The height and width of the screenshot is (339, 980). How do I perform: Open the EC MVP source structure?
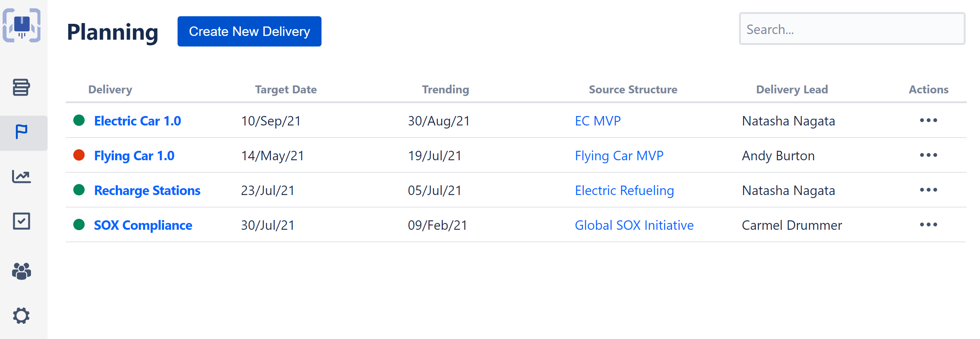point(597,121)
